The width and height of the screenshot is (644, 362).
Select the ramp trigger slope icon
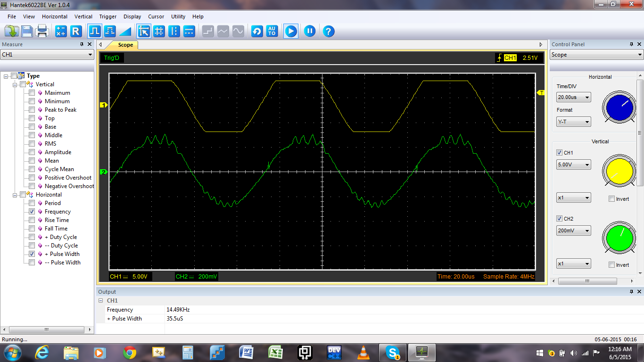(x=125, y=32)
